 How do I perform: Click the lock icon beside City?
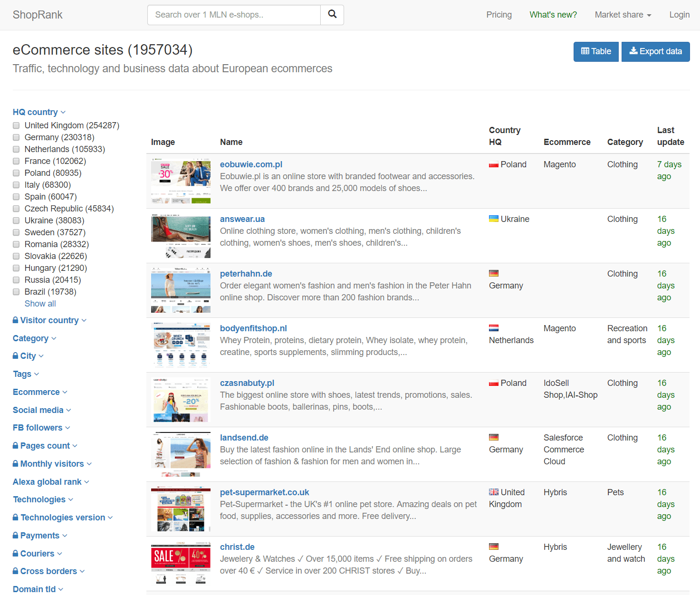tap(16, 356)
